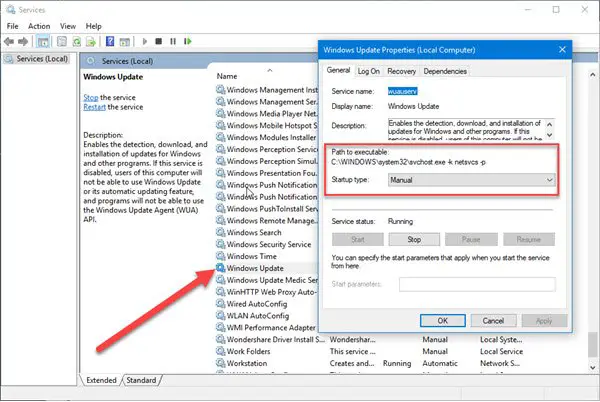The image size is (600, 402).
Task: Click the Workstation service icon
Action: (x=220, y=363)
